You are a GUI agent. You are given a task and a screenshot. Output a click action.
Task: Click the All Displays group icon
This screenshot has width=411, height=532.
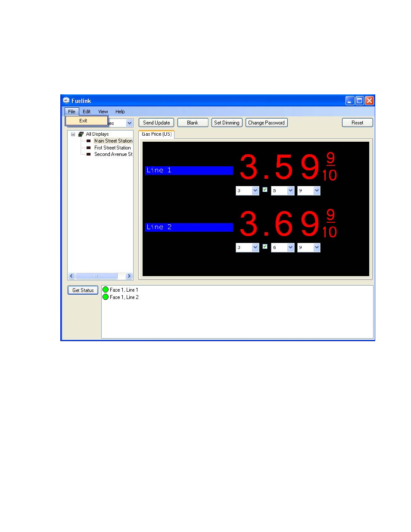click(x=81, y=134)
